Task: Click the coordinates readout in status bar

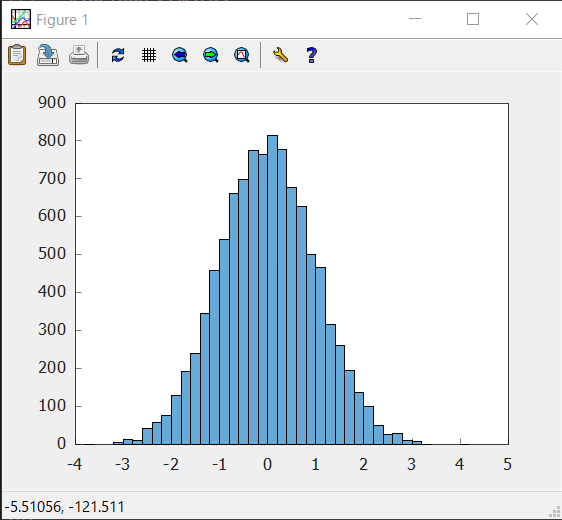Action: coord(65,507)
